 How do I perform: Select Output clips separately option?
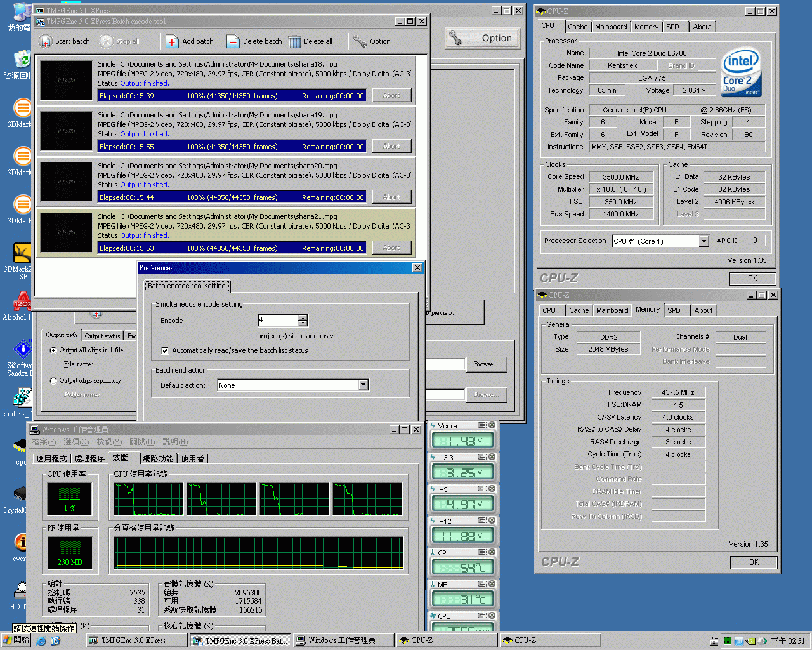point(53,380)
